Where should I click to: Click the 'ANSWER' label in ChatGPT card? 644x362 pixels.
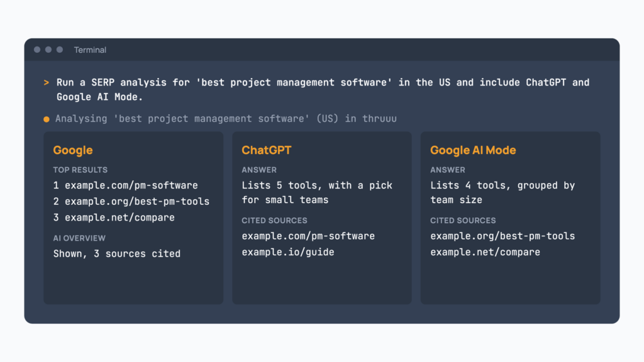pos(258,170)
